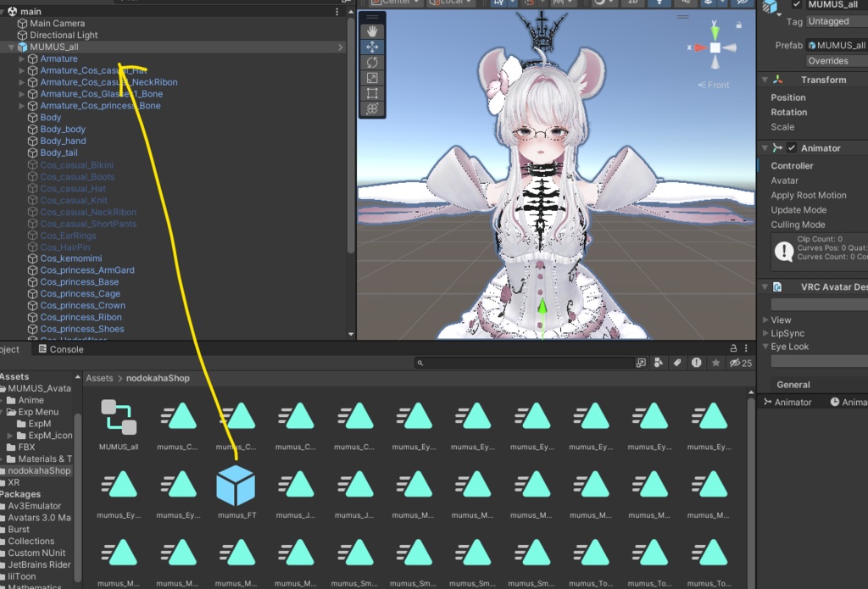Click the Transform component icon in Inspector
Screen dimensions: 868x589
pos(777,79)
